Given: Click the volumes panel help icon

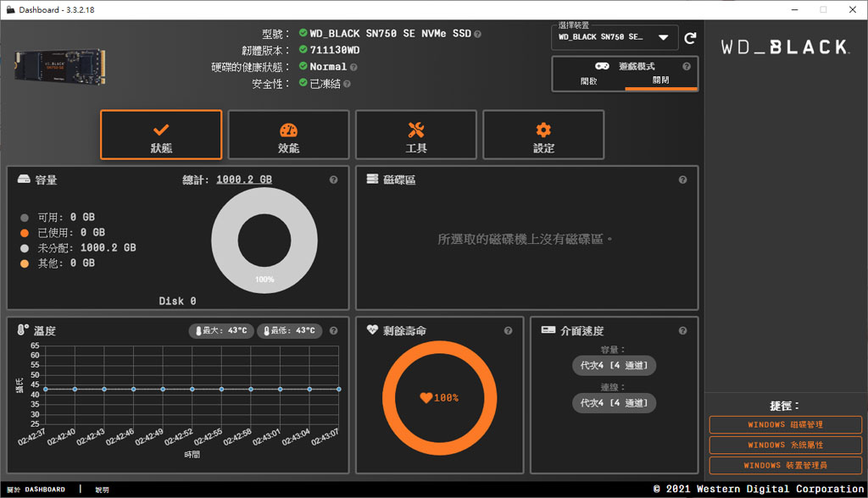Looking at the screenshot, I should (682, 180).
